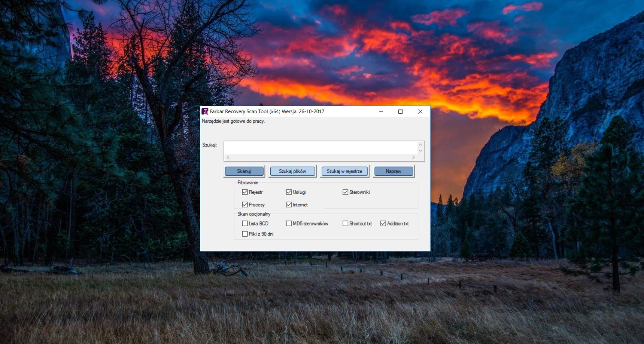The image size is (644, 344).
Task: Click the search field scroll down arrow
Action: click(420, 151)
